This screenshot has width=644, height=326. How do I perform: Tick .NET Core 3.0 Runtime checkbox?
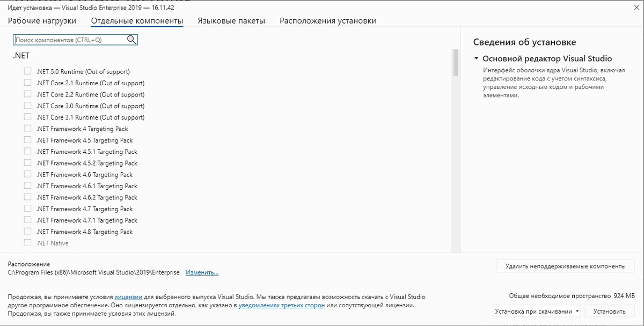[27, 106]
